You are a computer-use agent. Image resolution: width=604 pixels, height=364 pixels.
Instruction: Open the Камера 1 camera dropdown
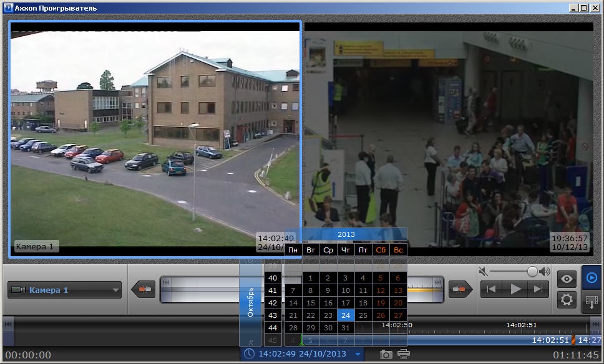pyautogui.click(x=64, y=290)
